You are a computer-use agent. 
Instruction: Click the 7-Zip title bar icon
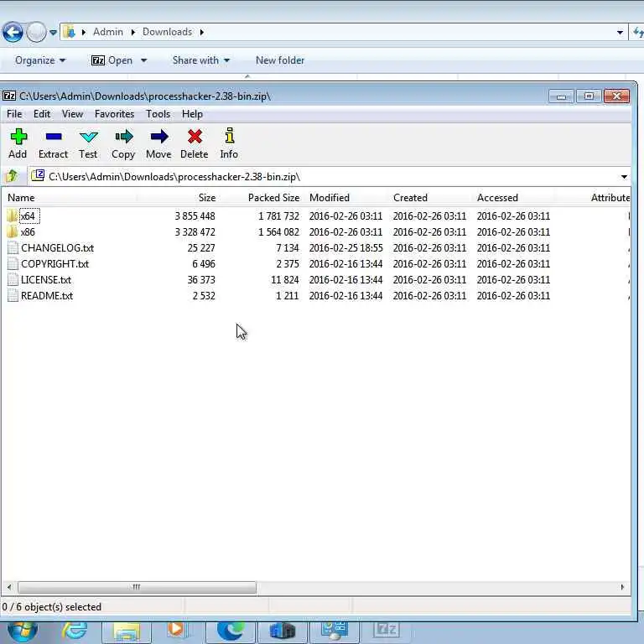[x=9, y=96]
